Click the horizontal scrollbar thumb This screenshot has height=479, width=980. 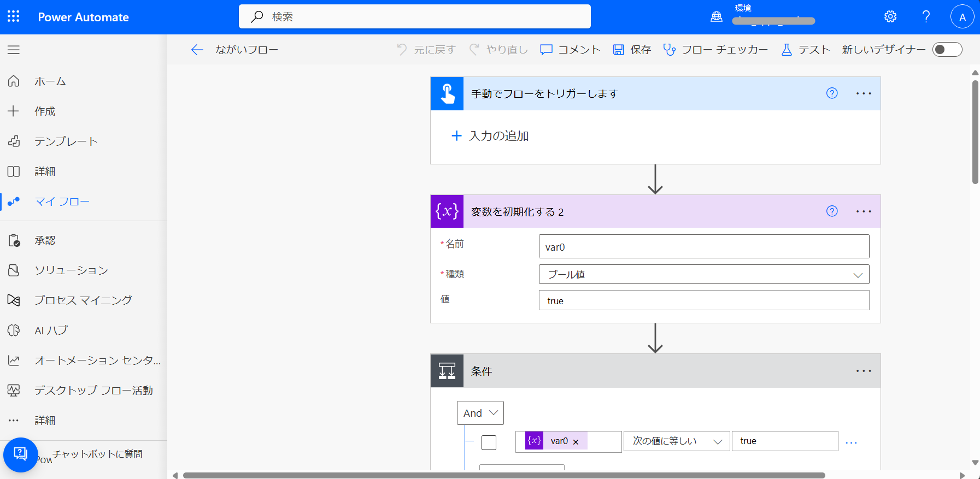pos(504,475)
